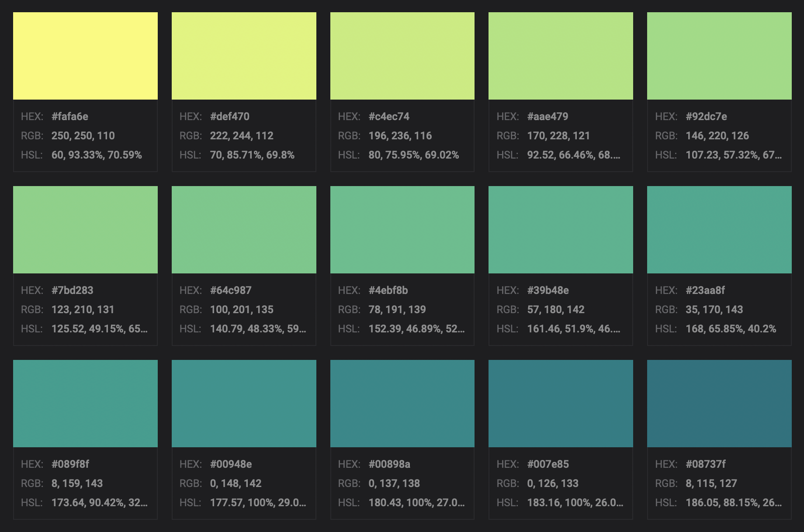Select the #4ebf8b swatch
Image resolution: width=804 pixels, height=532 pixels.
402,230
